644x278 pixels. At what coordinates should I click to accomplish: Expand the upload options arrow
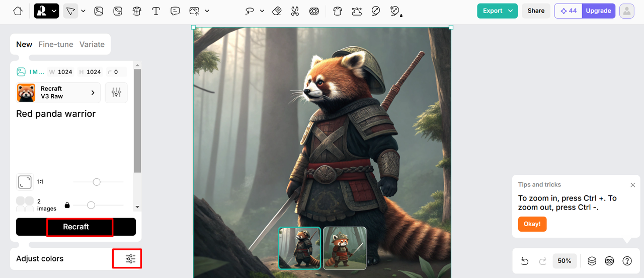tap(207, 11)
